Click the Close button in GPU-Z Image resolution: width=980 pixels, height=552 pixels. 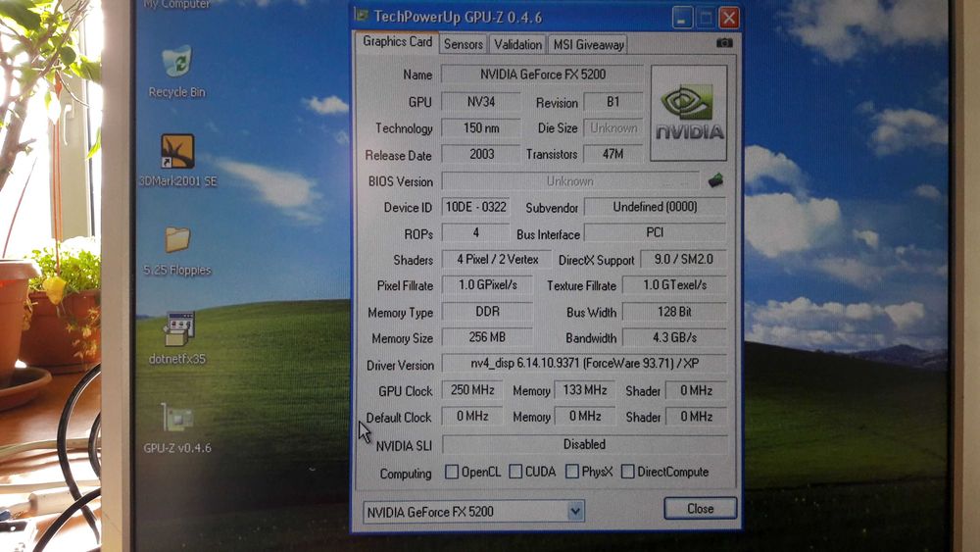coord(700,508)
